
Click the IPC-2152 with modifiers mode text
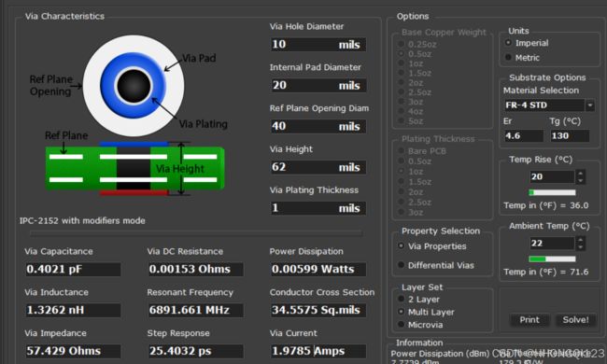(82, 220)
